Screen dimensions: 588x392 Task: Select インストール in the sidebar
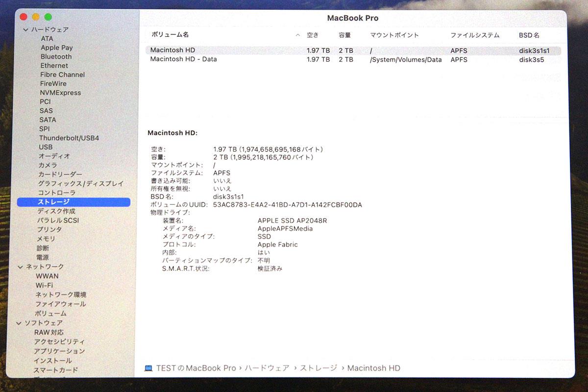click(x=52, y=361)
